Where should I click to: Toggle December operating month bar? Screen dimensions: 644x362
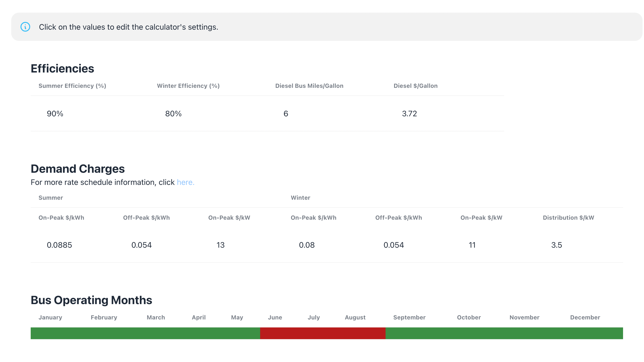pyautogui.click(x=593, y=333)
